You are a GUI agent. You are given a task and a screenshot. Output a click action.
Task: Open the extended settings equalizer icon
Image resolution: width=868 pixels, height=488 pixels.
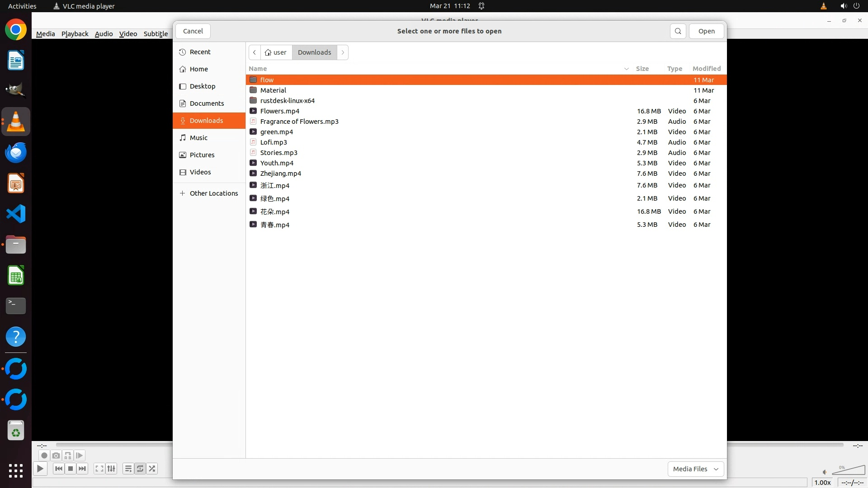click(x=111, y=469)
